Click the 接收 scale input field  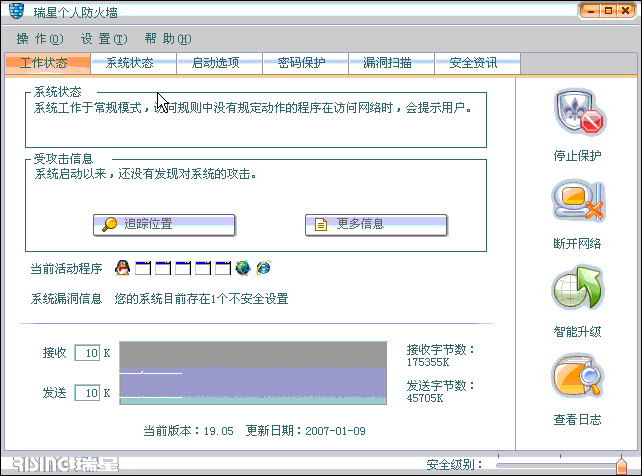pyautogui.click(x=87, y=353)
